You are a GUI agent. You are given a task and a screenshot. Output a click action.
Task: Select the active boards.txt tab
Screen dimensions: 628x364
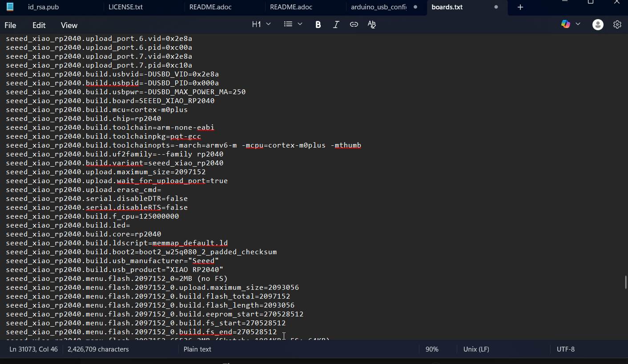pyautogui.click(x=447, y=7)
